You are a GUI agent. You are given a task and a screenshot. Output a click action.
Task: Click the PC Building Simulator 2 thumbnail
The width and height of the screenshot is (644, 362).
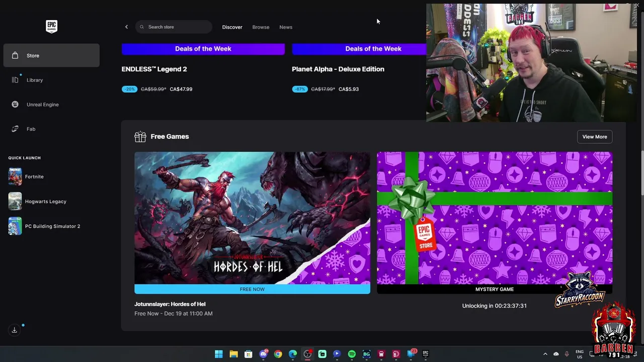coord(15,226)
